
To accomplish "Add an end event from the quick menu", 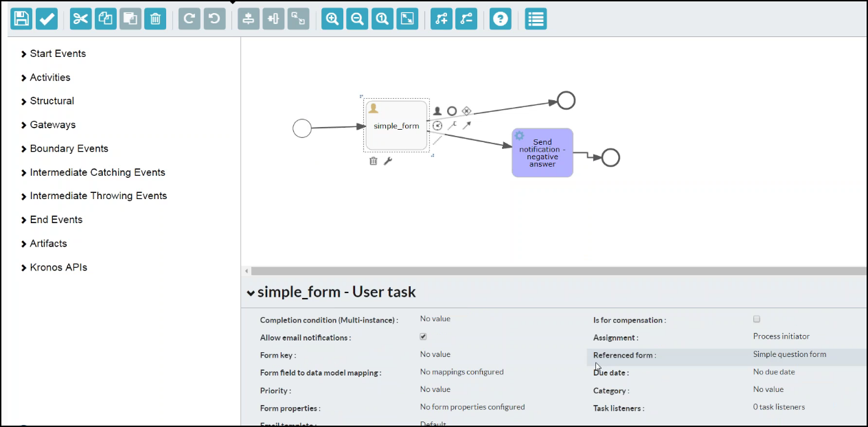I will click(x=452, y=111).
